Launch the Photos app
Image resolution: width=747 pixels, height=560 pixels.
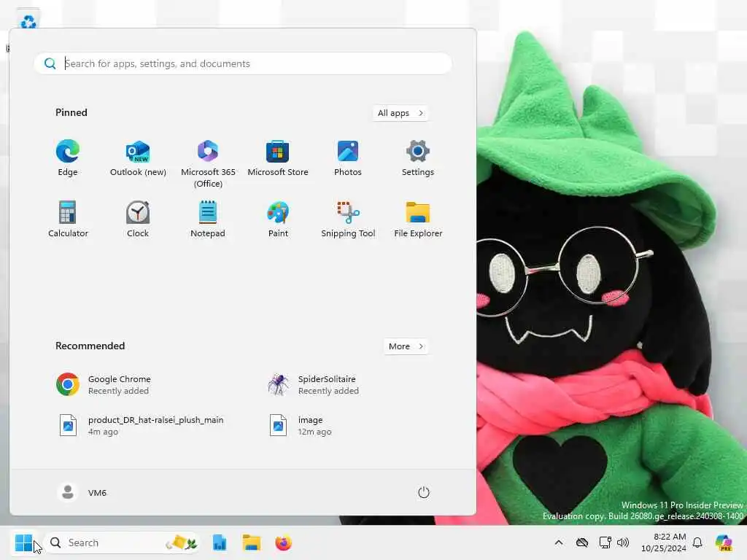pyautogui.click(x=348, y=158)
